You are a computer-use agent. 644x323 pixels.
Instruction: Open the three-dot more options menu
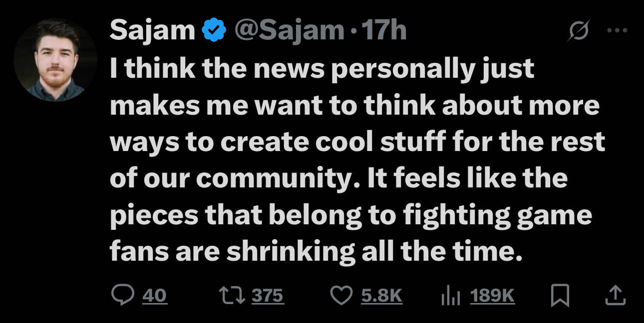coord(617,30)
